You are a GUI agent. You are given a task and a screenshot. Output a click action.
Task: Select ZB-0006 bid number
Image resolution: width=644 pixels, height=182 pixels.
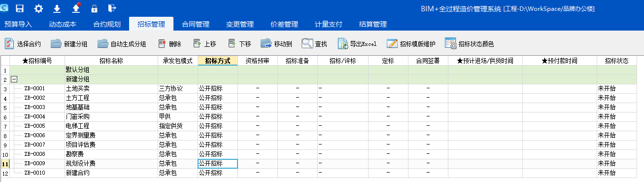tap(34, 136)
